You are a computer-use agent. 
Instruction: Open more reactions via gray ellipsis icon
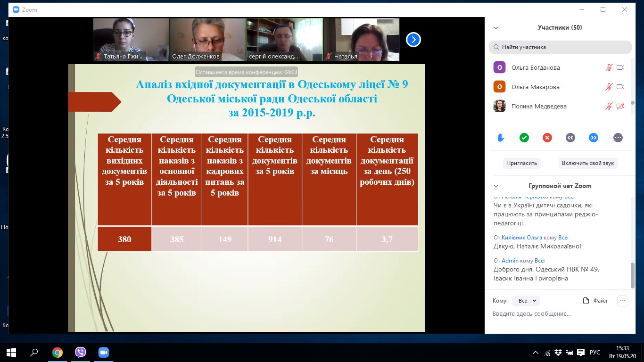(x=618, y=138)
